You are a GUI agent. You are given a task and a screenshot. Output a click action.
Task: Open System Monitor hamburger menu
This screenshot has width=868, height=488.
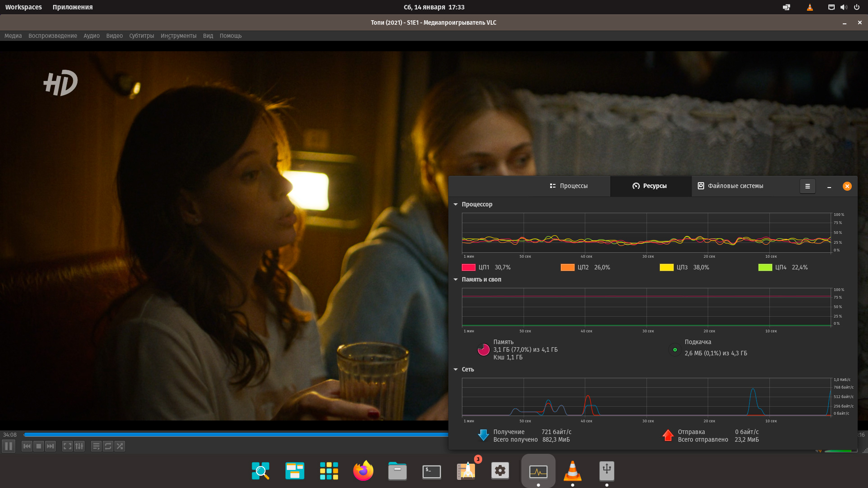coord(807,186)
